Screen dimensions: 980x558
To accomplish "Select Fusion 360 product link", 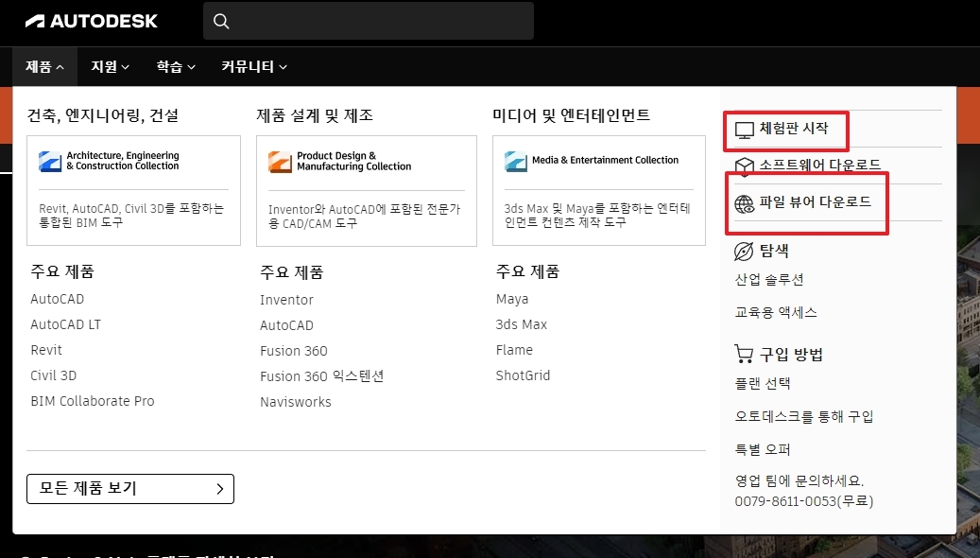I will pyautogui.click(x=294, y=351).
